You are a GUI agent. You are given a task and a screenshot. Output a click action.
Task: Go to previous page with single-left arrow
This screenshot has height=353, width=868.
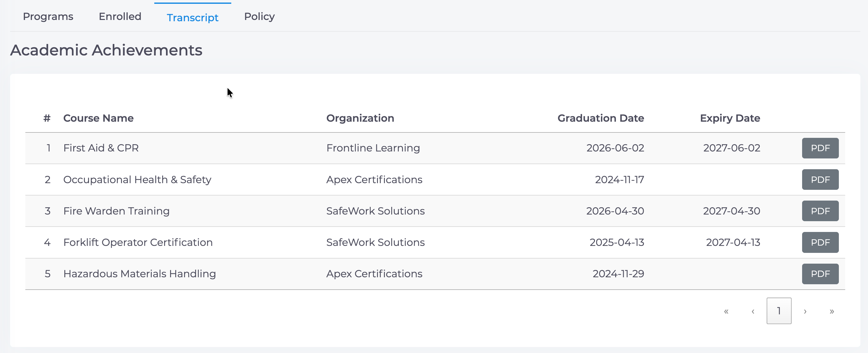click(753, 311)
